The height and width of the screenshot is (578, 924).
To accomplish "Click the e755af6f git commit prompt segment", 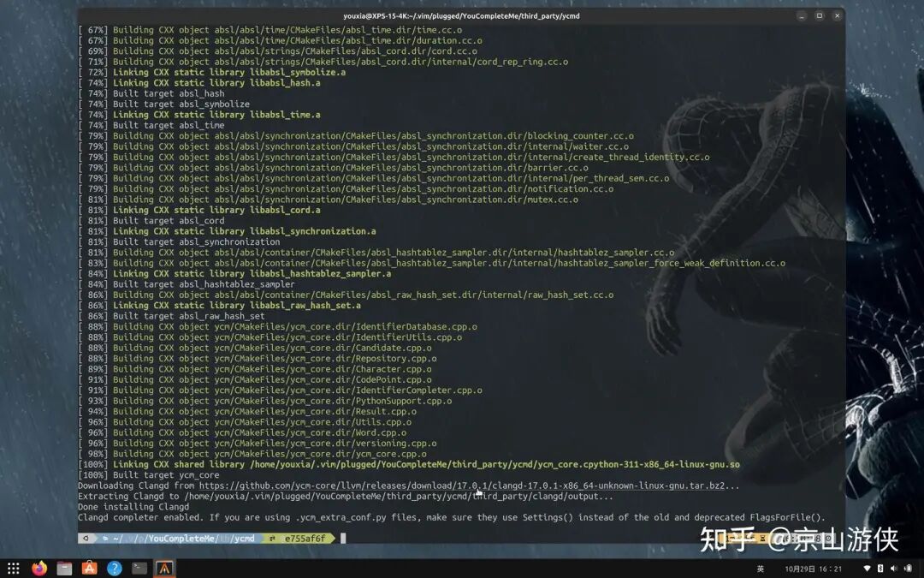I will (300, 539).
